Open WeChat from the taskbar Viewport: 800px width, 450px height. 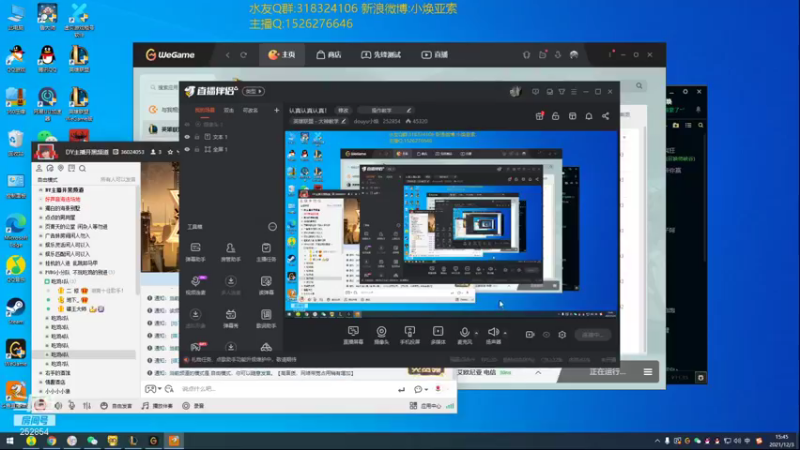coord(92,440)
